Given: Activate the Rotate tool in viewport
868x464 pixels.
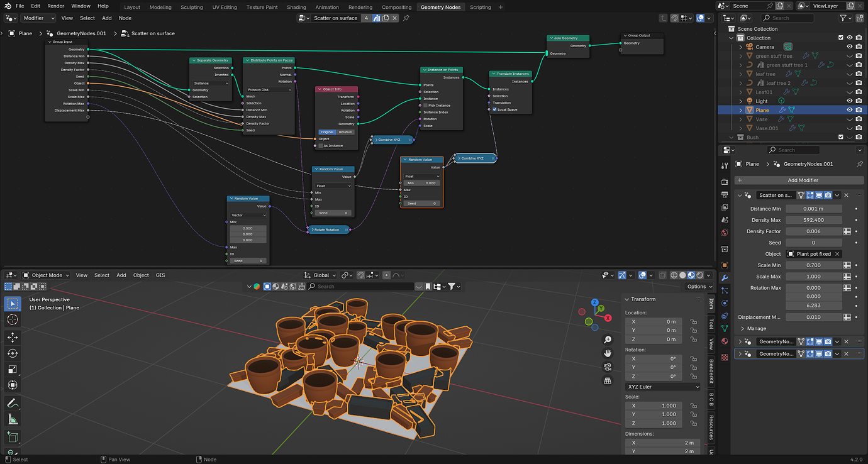Looking at the screenshot, I should coord(13,353).
